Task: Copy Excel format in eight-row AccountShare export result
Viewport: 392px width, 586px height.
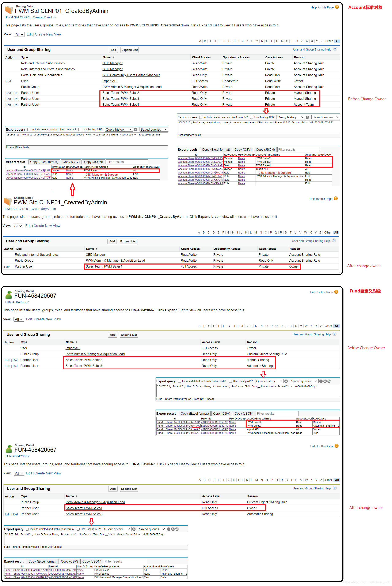Action: tap(216, 150)
